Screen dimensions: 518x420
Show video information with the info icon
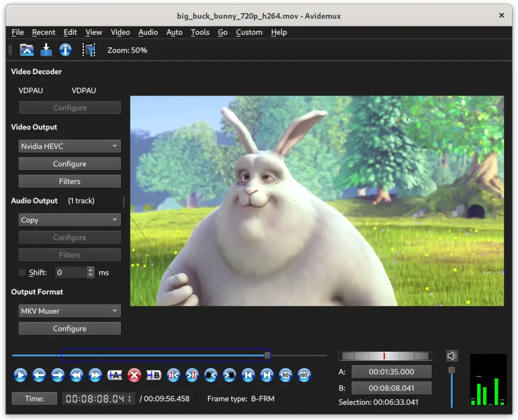tap(65, 50)
